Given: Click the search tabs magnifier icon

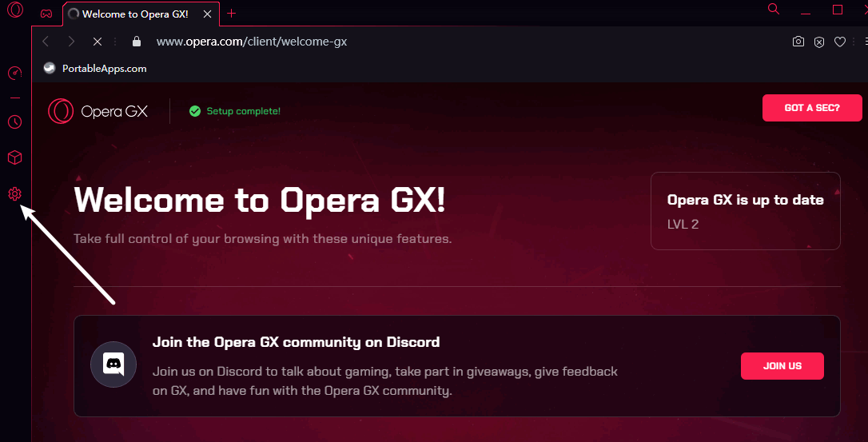Looking at the screenshot, I should click(774, 9).
